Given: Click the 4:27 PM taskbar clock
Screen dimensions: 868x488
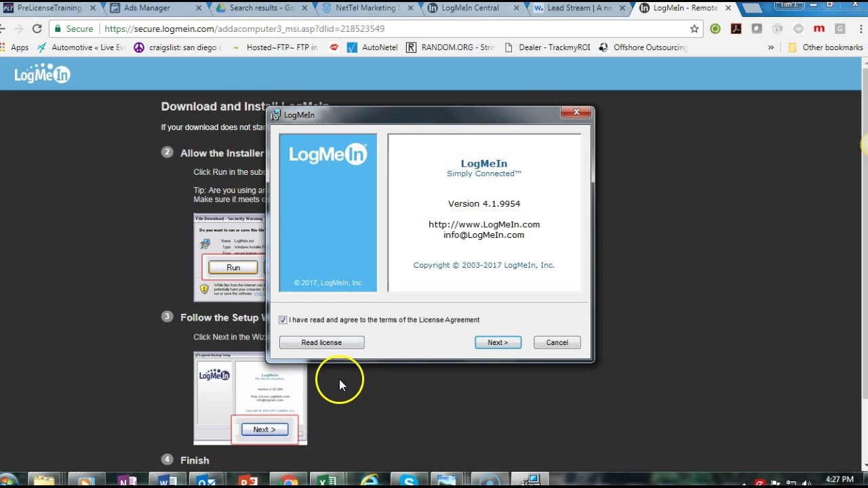Looking at the screenshot, I should [840, 480].
